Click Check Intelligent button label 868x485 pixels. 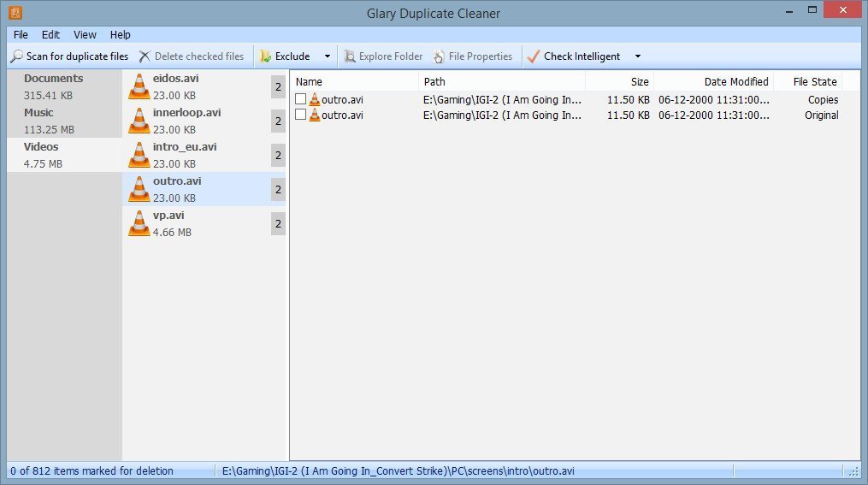click(582, 56)
